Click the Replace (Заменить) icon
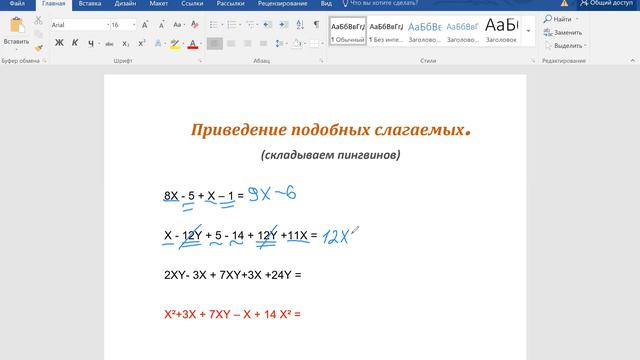 click(548, 32)
